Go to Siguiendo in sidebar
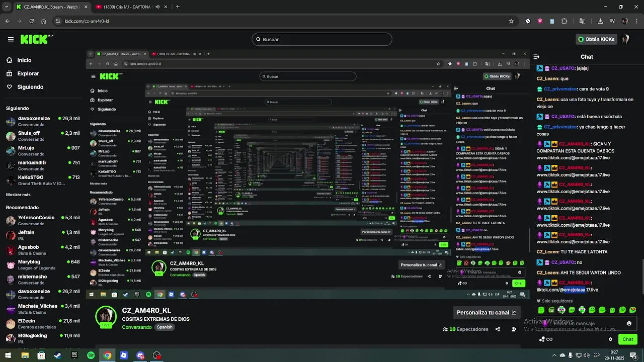 [x=30, y=87]
